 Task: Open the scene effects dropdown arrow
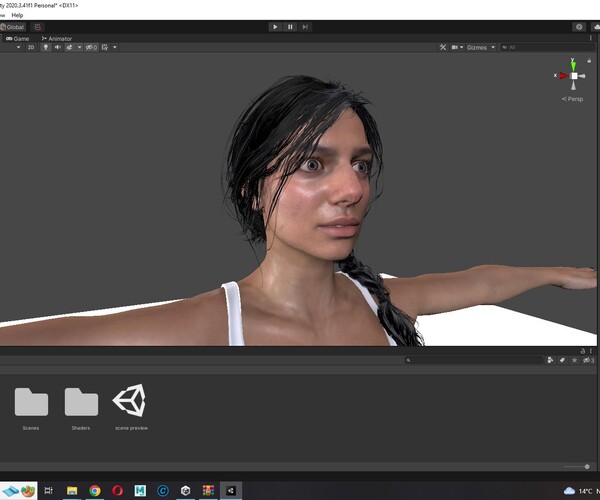(x=79, y=47)
